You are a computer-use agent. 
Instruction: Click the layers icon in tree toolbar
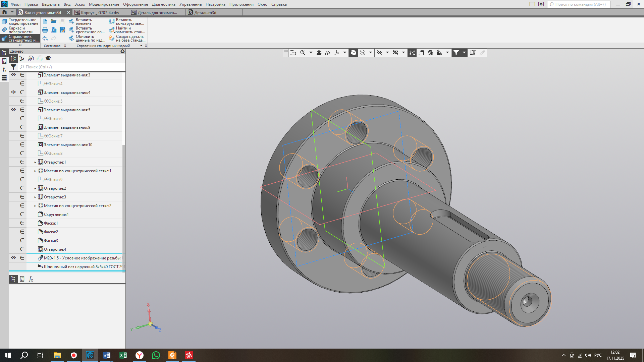click(48, 58)
